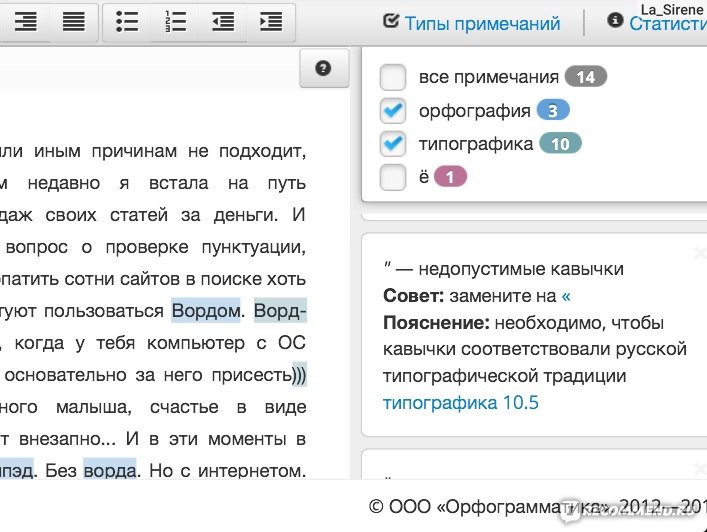
Task: Uncheck the «типографика» checkbox
Action: click(393, 144)
